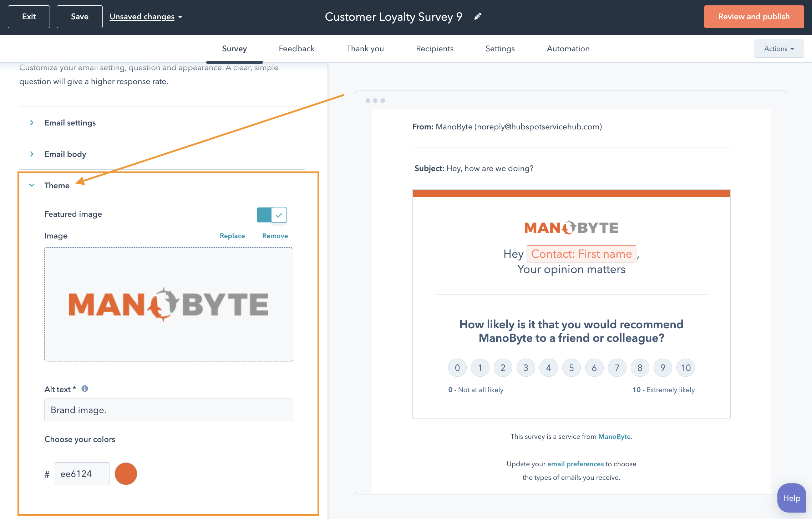
Task: Select rating 3 in the survey preview
Action: pos(526,368)
